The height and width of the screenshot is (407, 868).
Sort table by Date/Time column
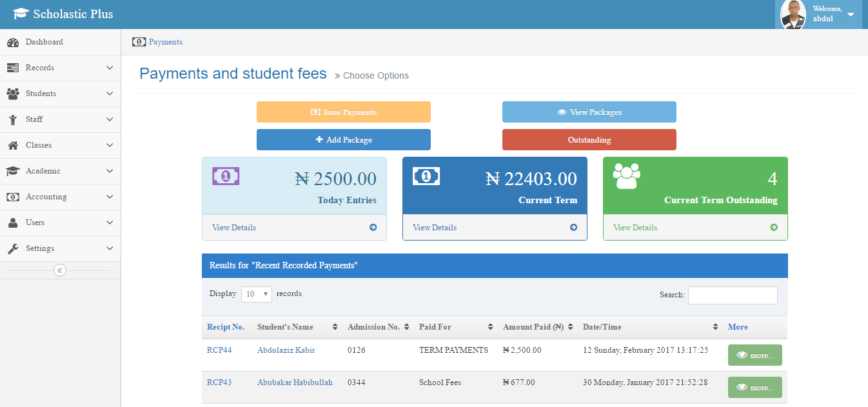tap(716, 327)
